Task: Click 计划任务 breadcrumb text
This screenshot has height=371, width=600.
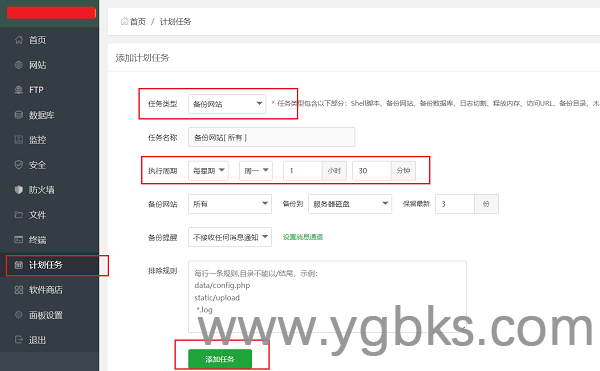Action: (x=175, y=21)
